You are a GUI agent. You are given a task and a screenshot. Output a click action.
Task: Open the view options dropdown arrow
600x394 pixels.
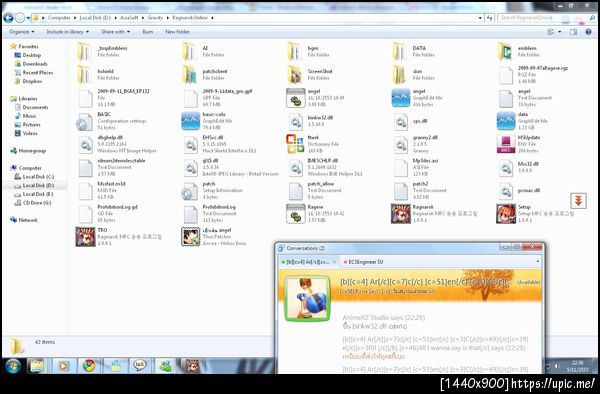coord(560,32)
